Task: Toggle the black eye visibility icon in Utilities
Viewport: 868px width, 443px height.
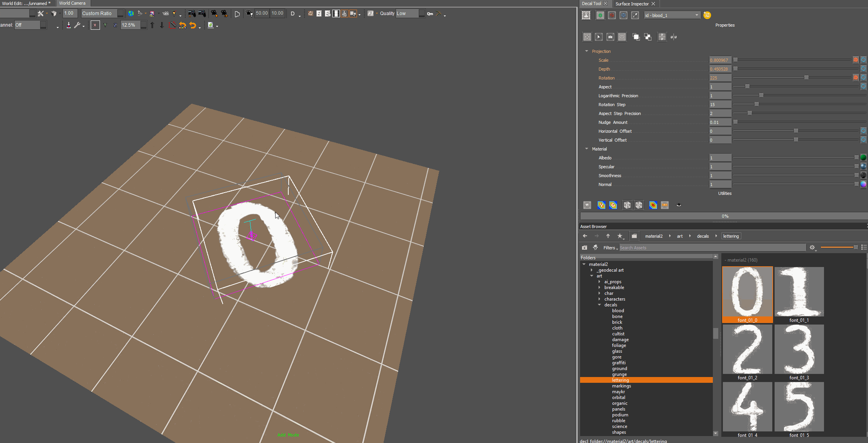Action: (679, 205)
